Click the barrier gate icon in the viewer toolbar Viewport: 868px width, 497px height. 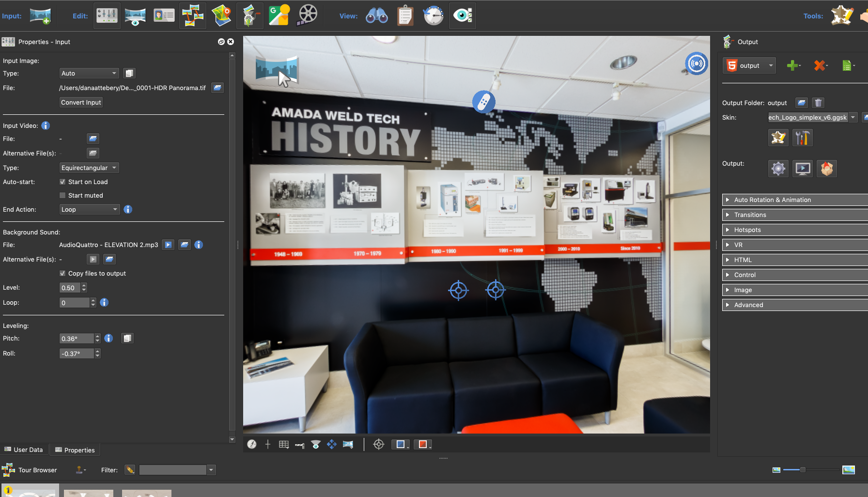click(x=300, y=445)
